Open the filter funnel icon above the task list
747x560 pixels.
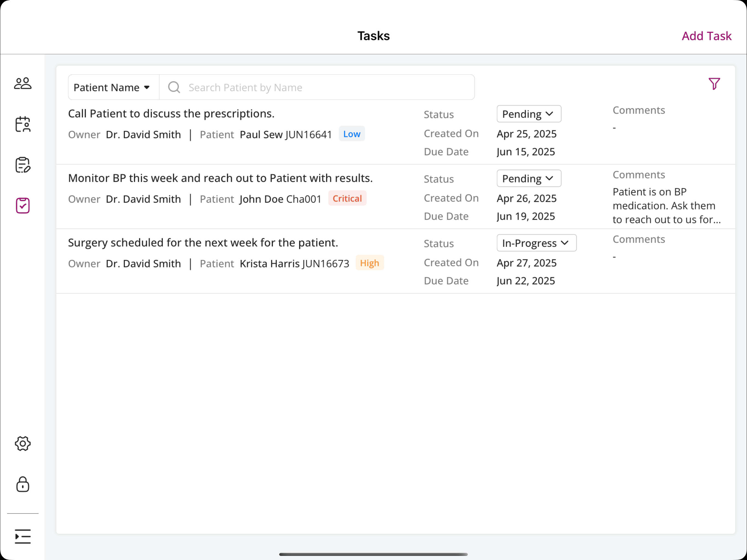click(x=714, y=83)
